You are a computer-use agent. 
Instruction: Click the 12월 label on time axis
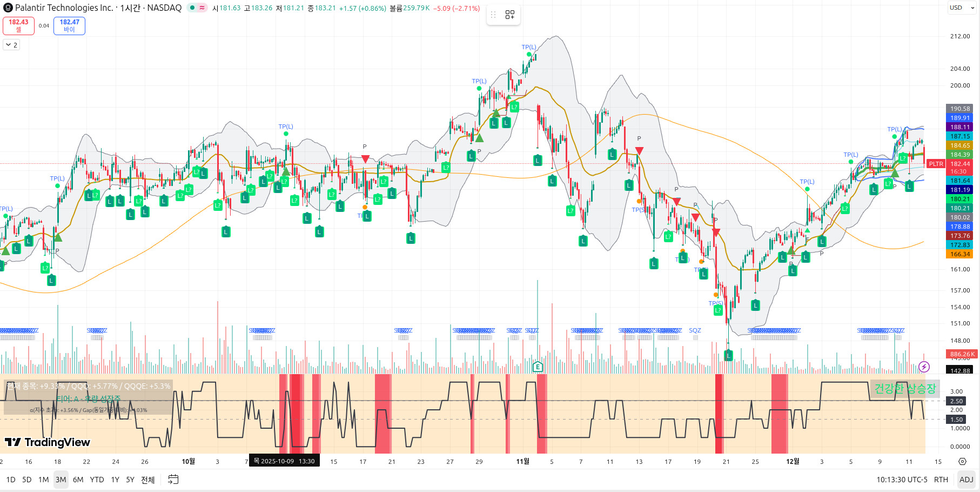coord(793,461)
